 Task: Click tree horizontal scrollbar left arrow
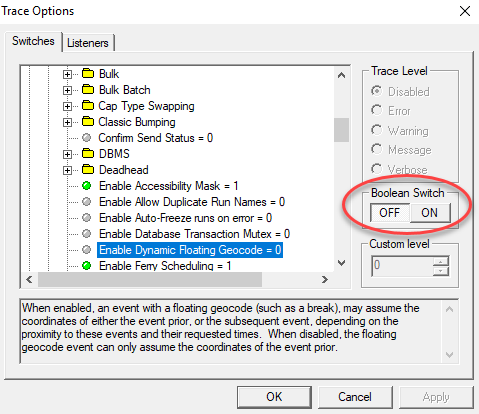29,279
